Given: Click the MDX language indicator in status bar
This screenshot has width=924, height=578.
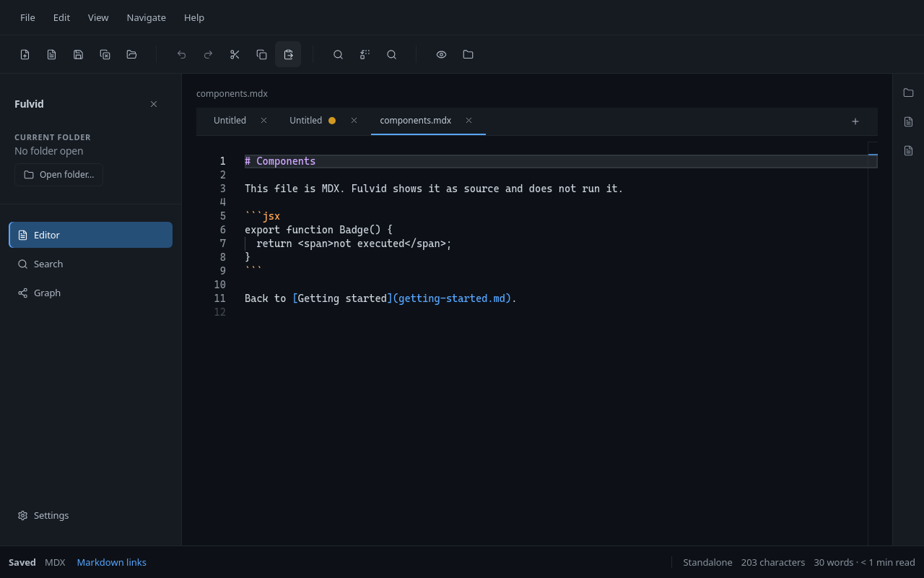Looking at the screenshot, I should click(55, 562).
